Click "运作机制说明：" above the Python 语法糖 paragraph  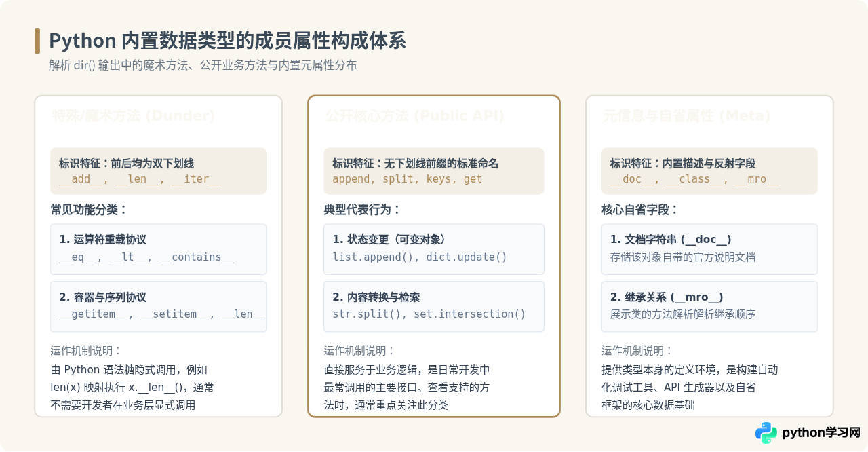[x=86, y=351]
